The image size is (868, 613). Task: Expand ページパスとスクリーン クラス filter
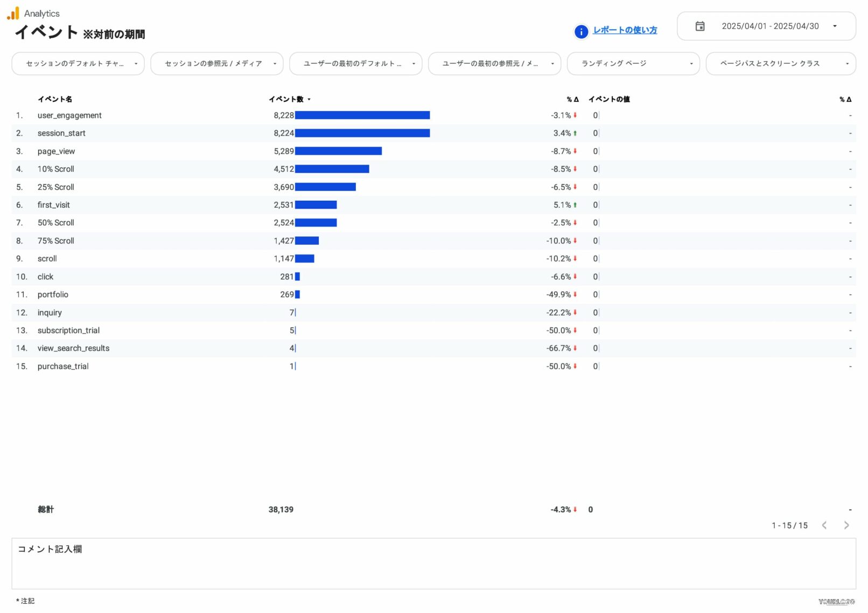tap(780, 64)
